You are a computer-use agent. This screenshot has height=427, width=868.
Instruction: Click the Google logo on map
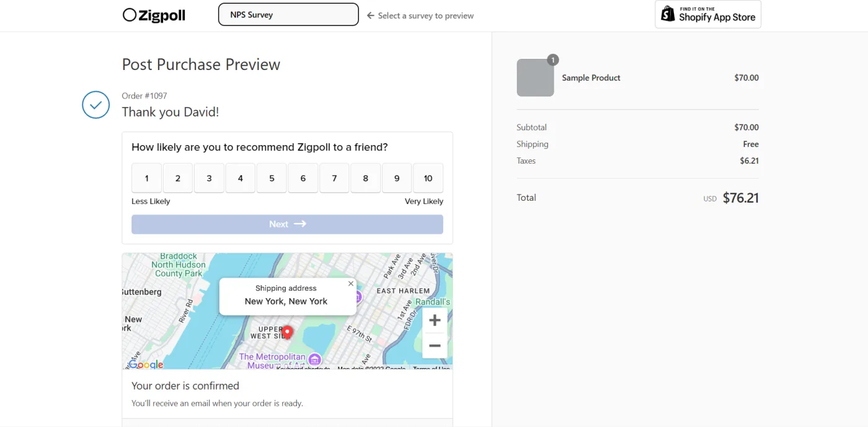pyautogui.click(x=146, y=364)
